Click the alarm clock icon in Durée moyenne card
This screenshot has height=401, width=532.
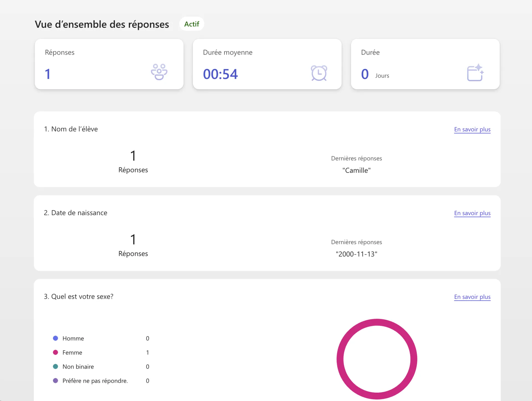(x=319, y=73)
